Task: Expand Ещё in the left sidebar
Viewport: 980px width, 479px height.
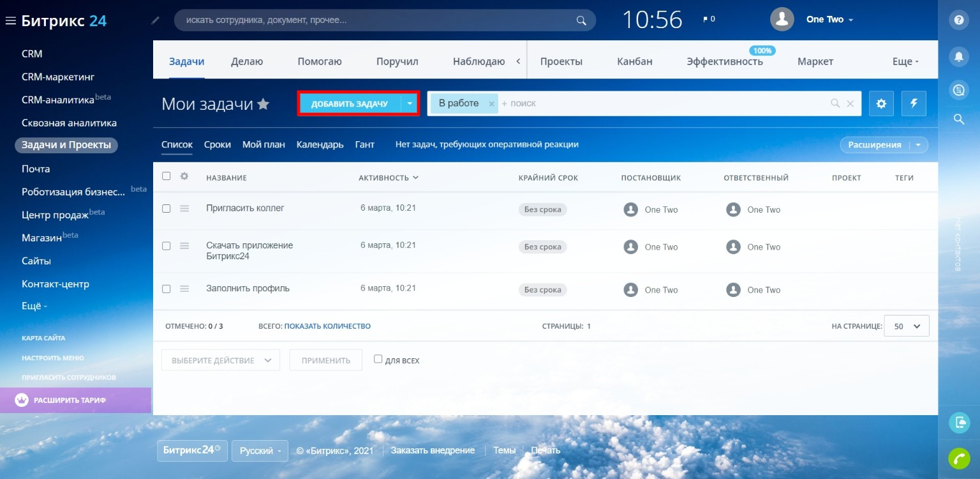Action: (34, 307)
